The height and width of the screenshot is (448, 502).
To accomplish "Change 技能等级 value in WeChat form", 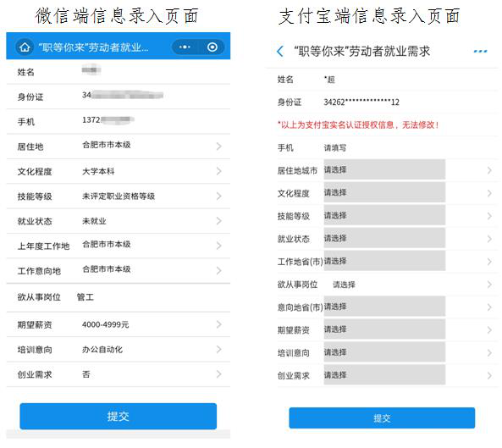I will pyautogui.click(x=119, y=196).
